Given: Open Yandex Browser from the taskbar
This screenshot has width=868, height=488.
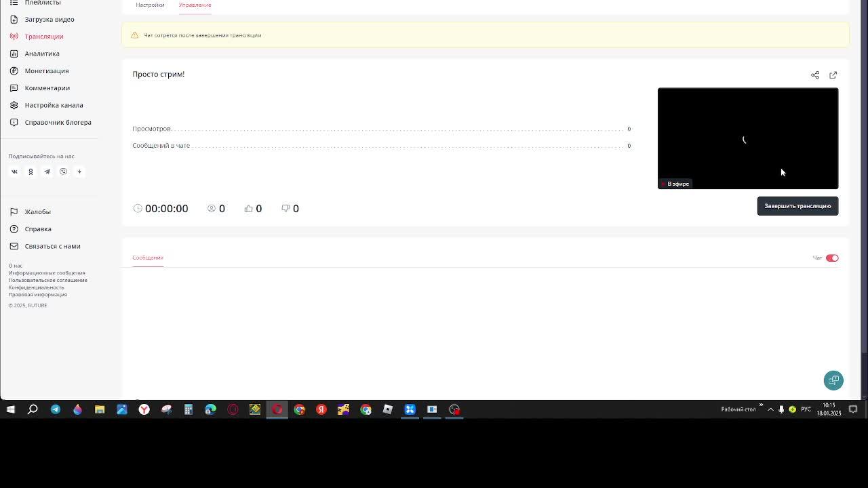Looking at the screenshot, I should (144, 409).
